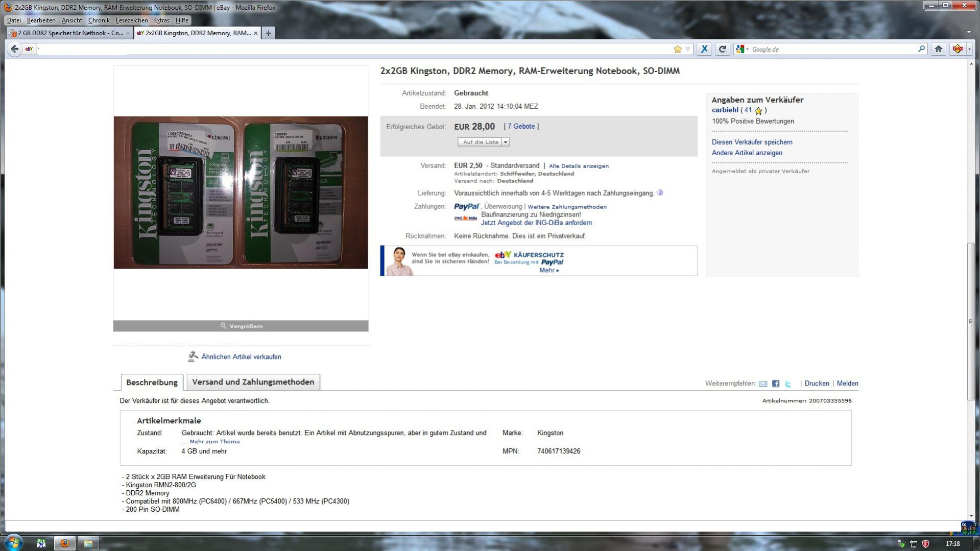Click the gavel icon beside 'Ähnlichen Artikel verkaufen'
Image resolution: width=980 pixels, height=551 pixels.
pyautogui.click(x=193, y=356)
